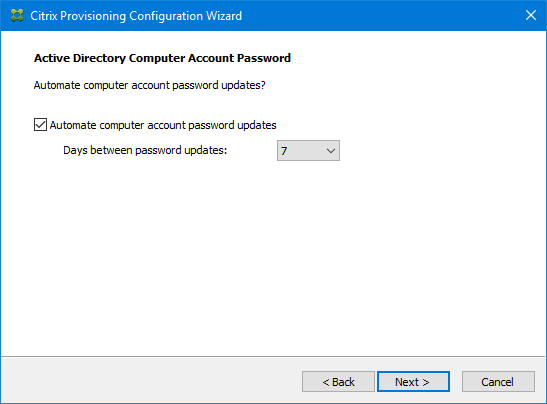This screenshot has height=404, width=547.
Task: Uncheck Automate computer account password updates checkbox
Action: coord(40,125)
